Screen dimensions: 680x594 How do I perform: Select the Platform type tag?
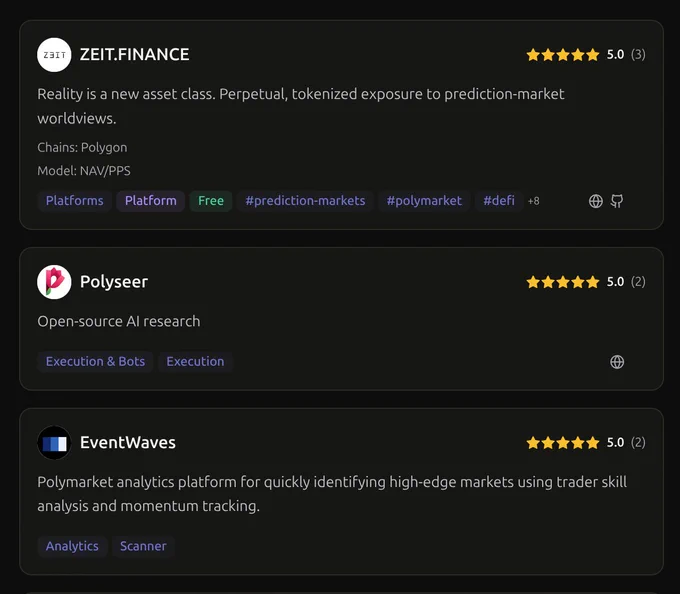[x=150, y=201]
